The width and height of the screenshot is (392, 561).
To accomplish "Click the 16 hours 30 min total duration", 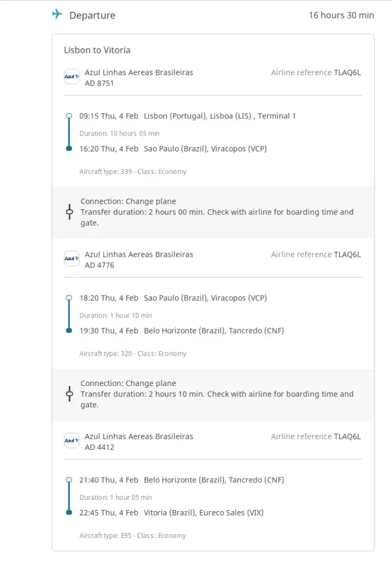I will [341, 15].
